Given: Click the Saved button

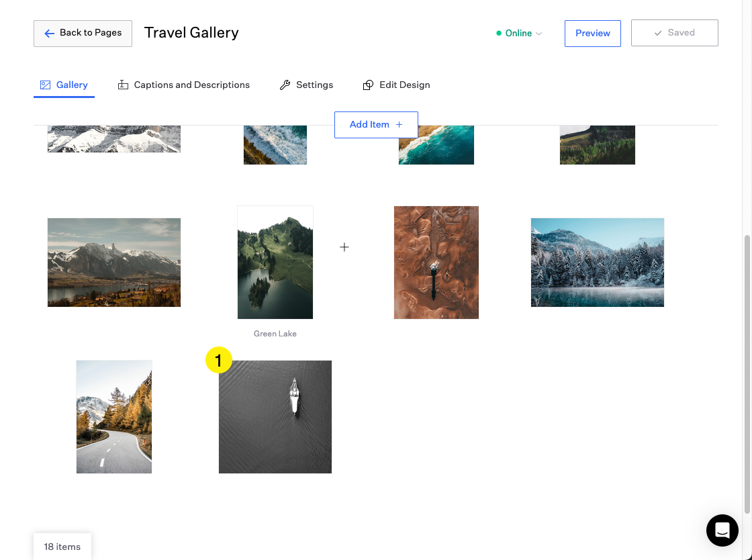Looking at the screenshot, I should [x=674, y=33].
